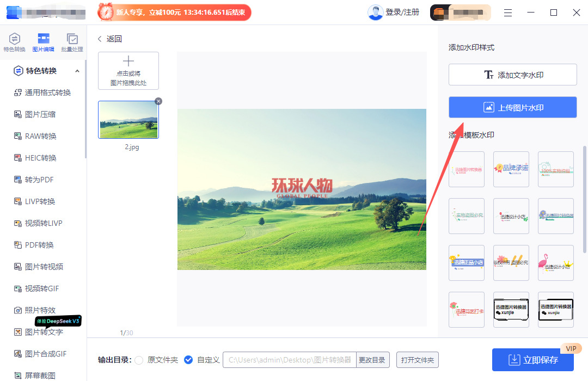The width and height of the screenshot is (588, 381).
Task: Select the 2.jpg thumbnail
Action: pos(128,120)
